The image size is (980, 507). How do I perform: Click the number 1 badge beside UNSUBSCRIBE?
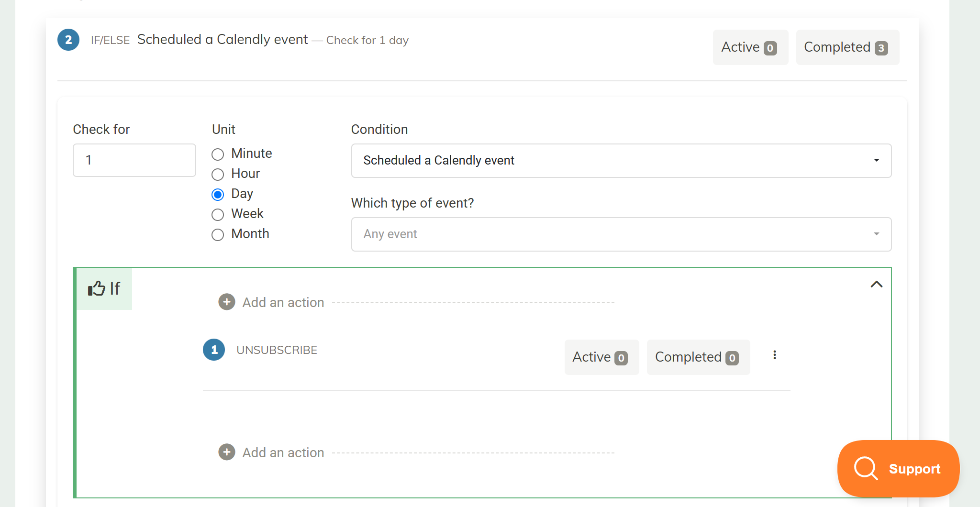[x=214, y=350]
